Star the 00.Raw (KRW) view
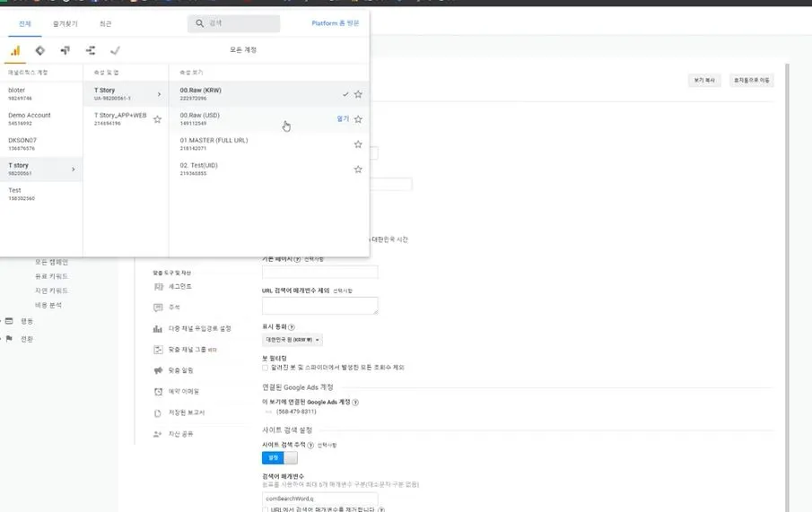812x512 pixels. coord(358,94)
